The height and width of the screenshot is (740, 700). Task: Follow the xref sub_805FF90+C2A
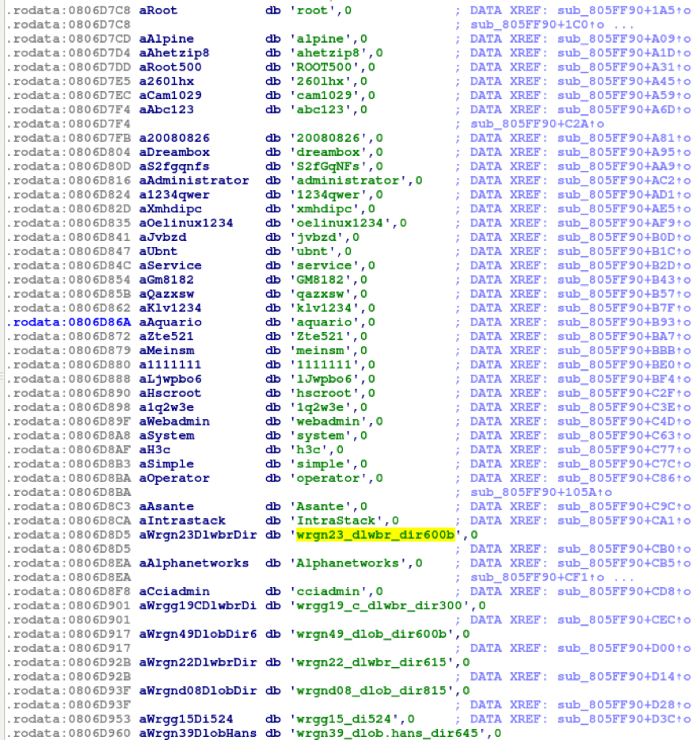521,124
